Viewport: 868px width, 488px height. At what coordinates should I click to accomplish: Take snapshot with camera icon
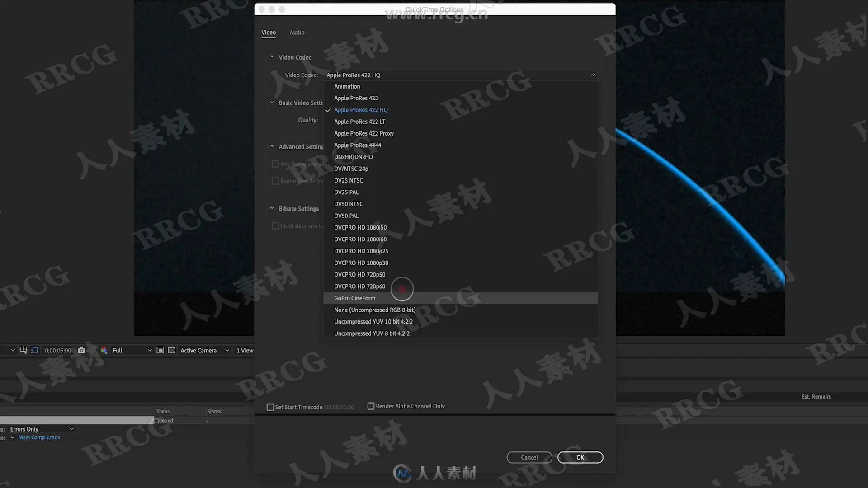point(81,350)
